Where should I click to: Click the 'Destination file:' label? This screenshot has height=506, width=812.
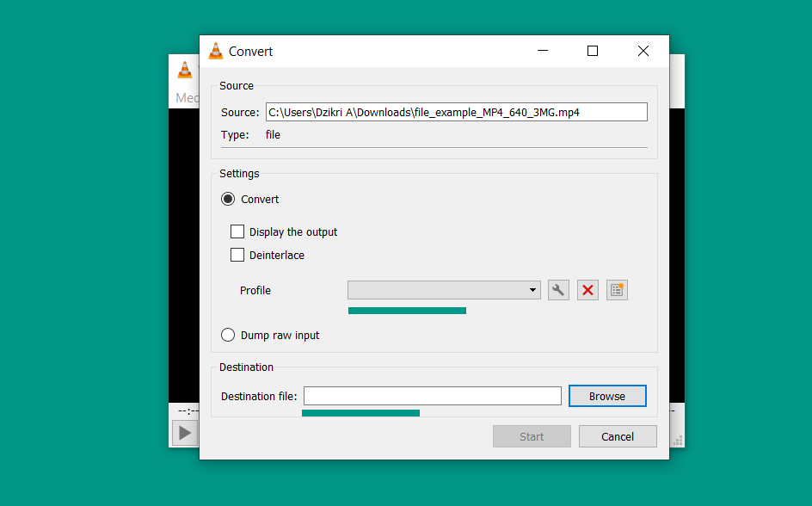(259, 396)
